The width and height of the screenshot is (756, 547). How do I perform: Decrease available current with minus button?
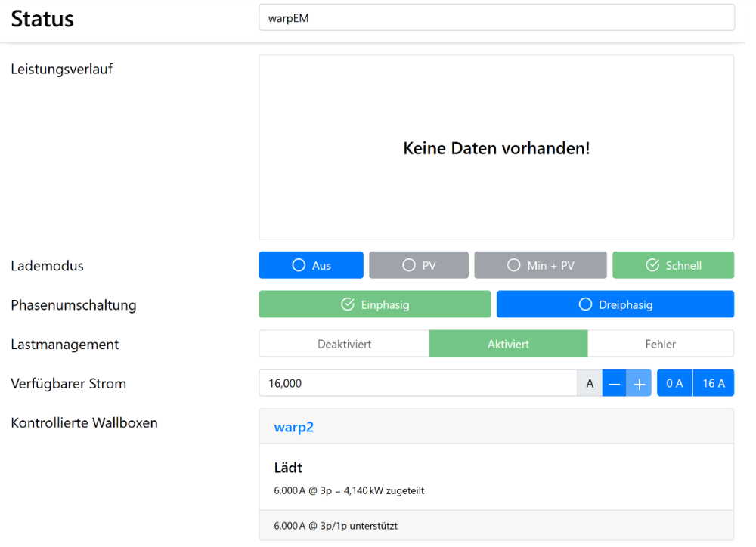pos(614,384)
